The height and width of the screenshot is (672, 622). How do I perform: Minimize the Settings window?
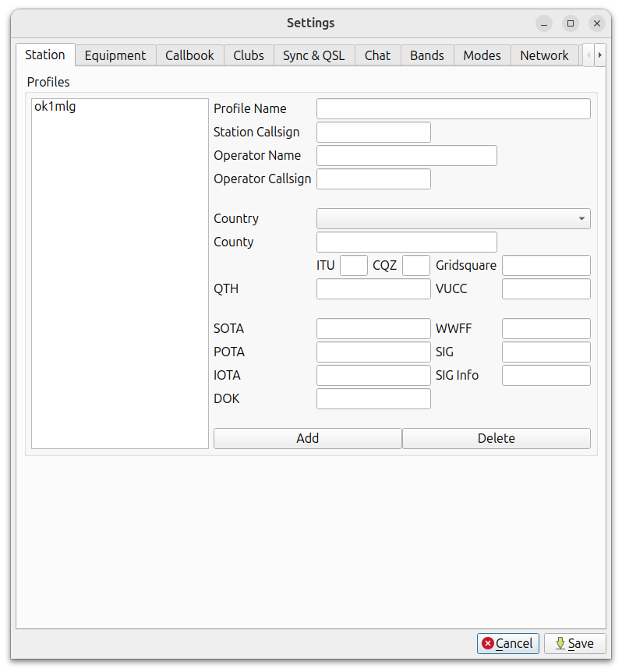[x=544, y=23]
